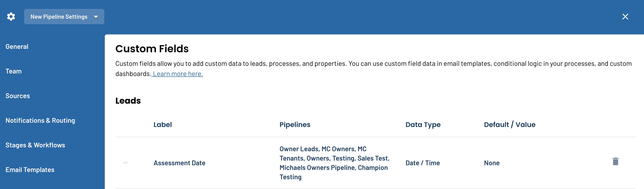Follow the Learn more here link
The width and height of the screenshot is (644, 189).
tap(178, 74)
